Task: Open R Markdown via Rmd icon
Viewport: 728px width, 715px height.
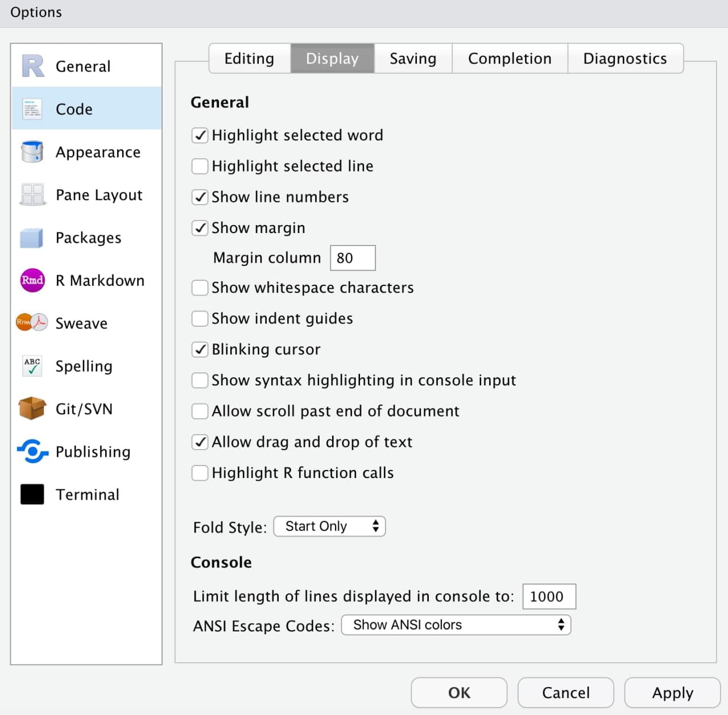Action: pyautogui.click(x=32, y=280)
